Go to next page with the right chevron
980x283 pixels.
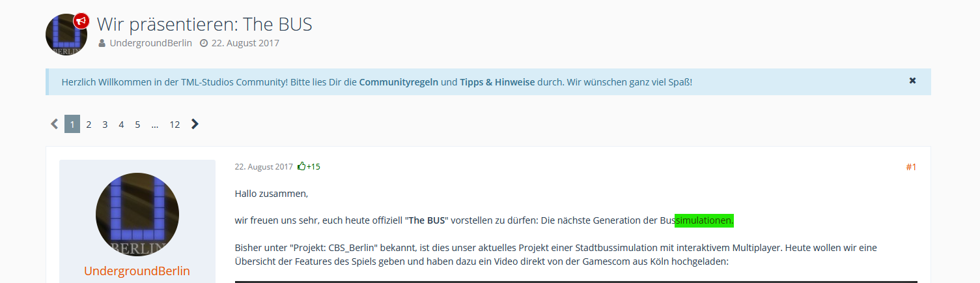(x=195, y=124)
